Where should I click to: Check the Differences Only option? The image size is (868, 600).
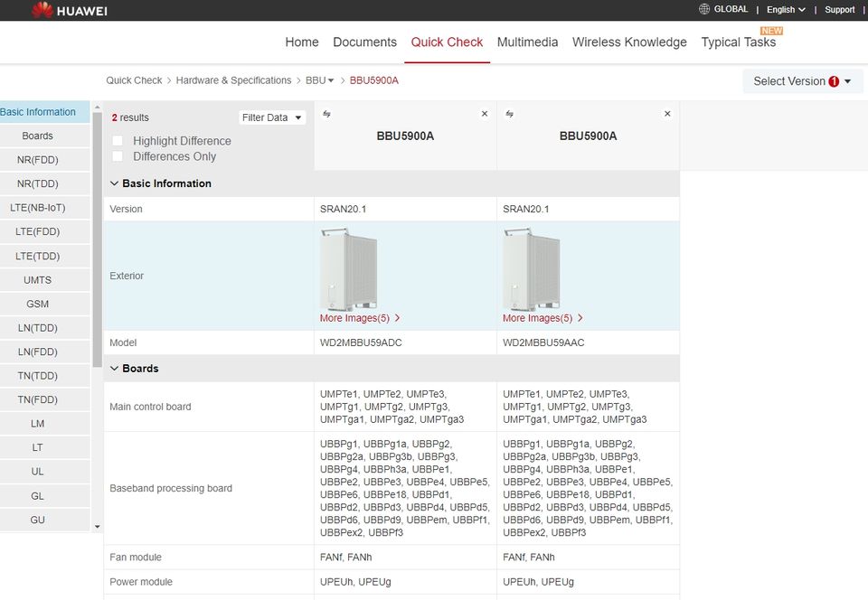click(x=118, y=156)
